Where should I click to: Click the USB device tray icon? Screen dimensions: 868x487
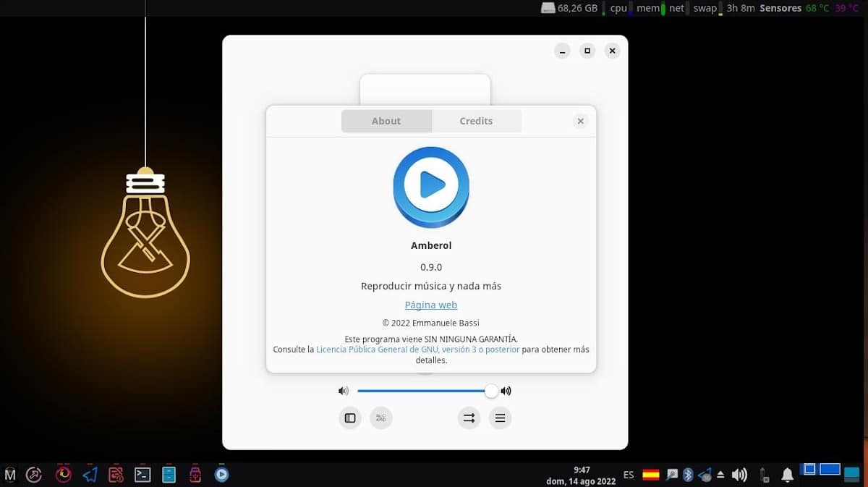[x=765, y=475]
